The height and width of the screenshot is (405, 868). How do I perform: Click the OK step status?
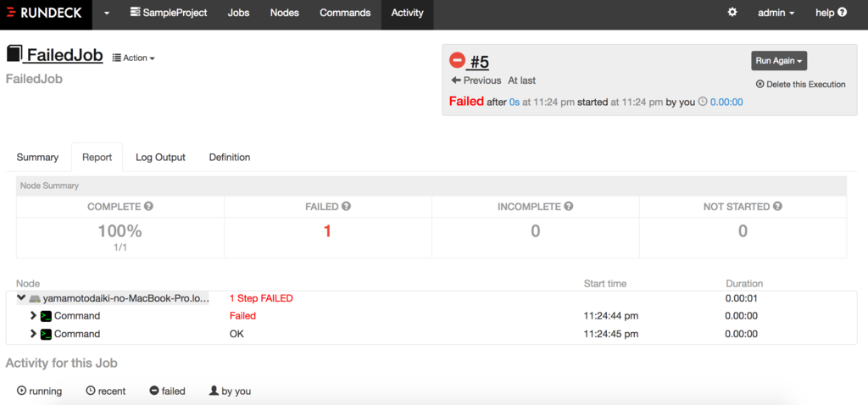[236, 334]
